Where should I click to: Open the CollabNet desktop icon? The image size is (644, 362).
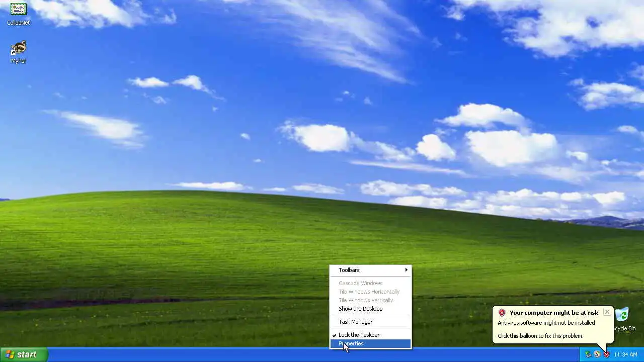pyautogui.click(x=18, y=14)
